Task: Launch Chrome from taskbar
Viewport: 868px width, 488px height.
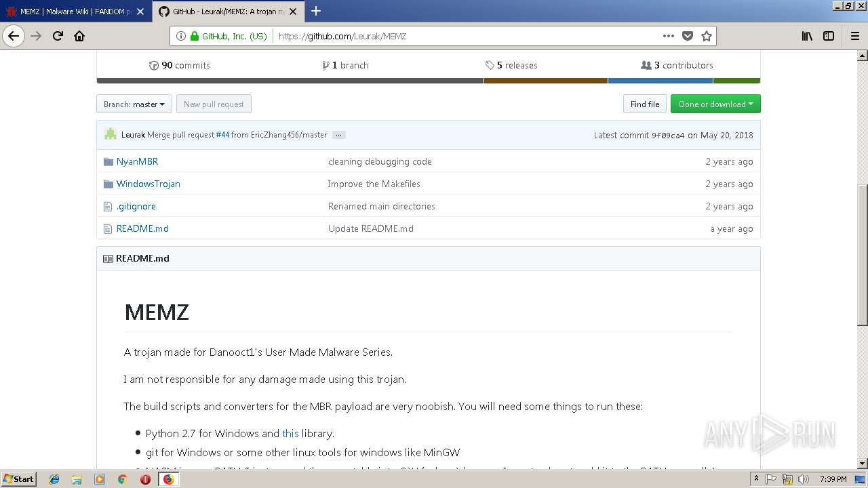Action: (122, 479)
